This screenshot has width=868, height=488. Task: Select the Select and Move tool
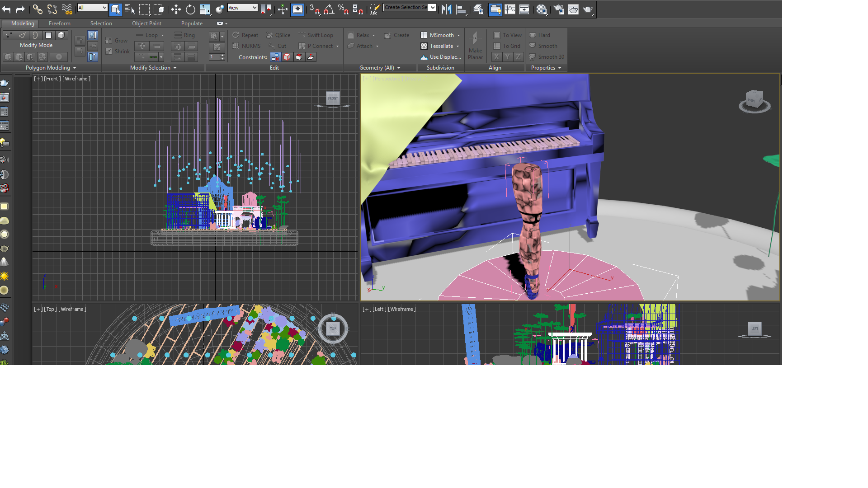pos(176,8)
